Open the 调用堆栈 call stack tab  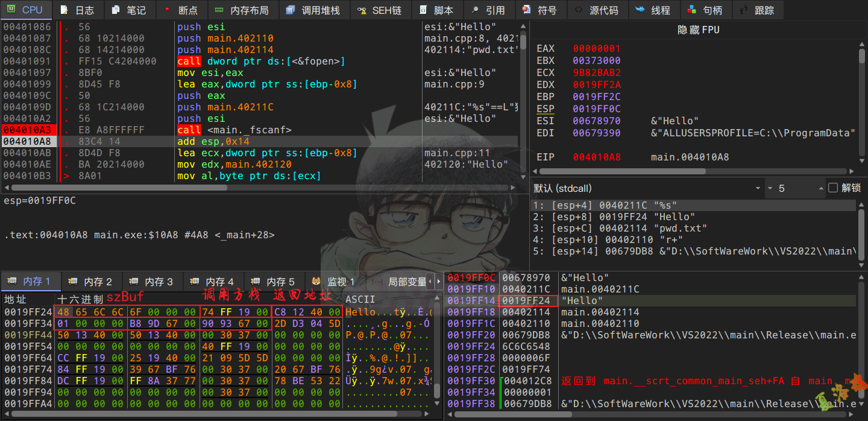pos(313,10)
